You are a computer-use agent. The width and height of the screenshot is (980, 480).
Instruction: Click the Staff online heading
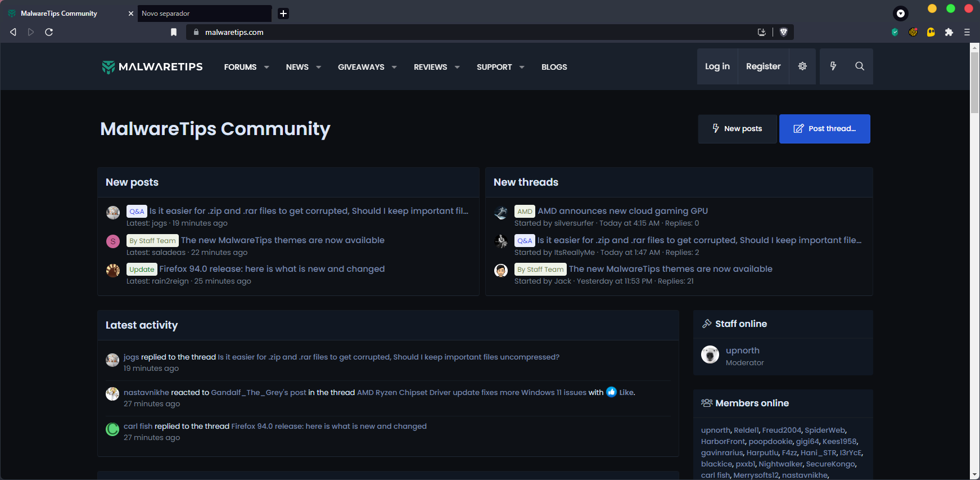741,324
